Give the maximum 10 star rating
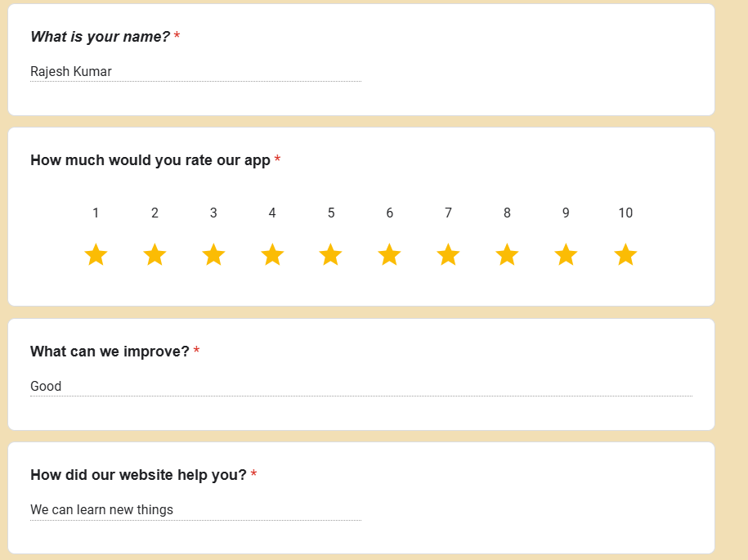 (x=625, y=255)
